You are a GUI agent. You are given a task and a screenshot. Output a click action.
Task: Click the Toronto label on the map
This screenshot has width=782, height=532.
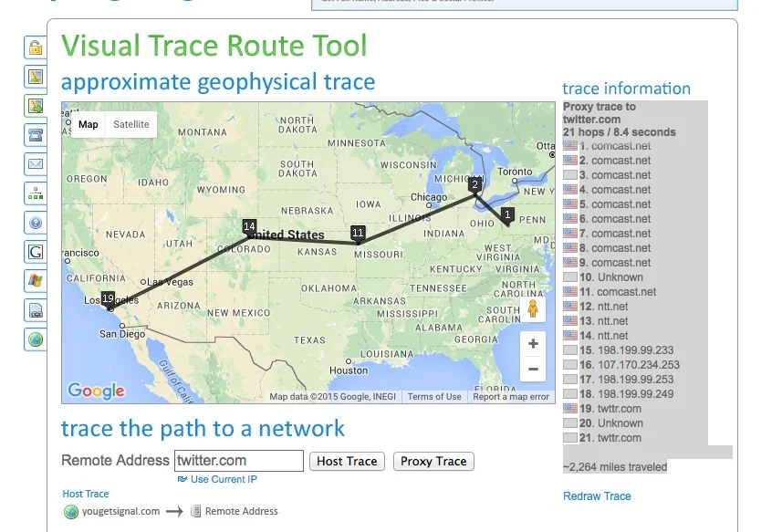pos(515,172)
